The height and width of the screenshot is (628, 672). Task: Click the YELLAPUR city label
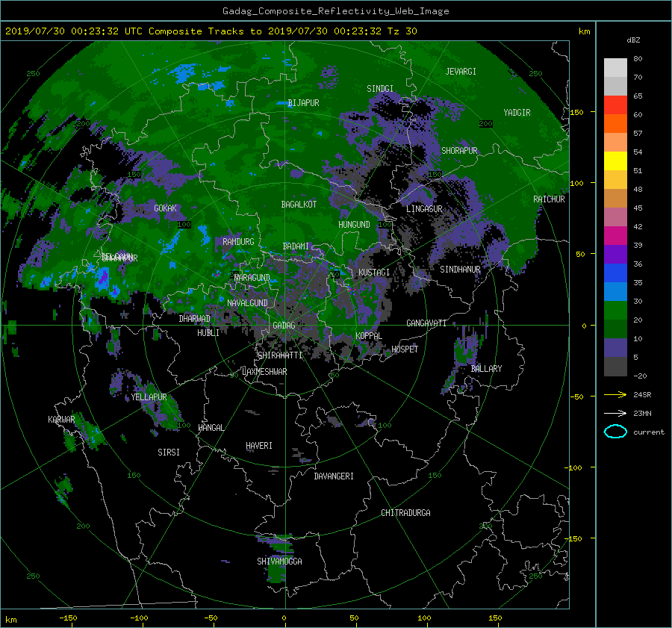click(149, 397)
